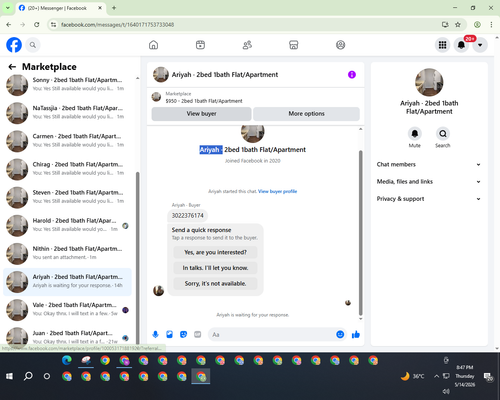Viewport: 500px width, 400px height.
Task: Click the conversation list scrollbar
Action: coord(138,257)
